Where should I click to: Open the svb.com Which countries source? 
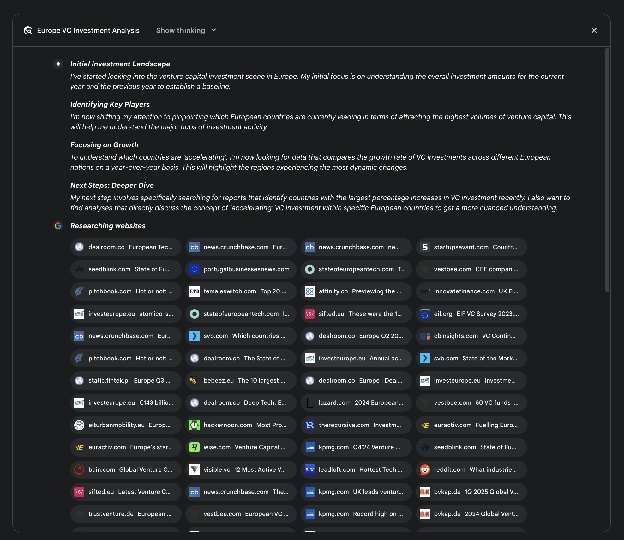(240, 336)
